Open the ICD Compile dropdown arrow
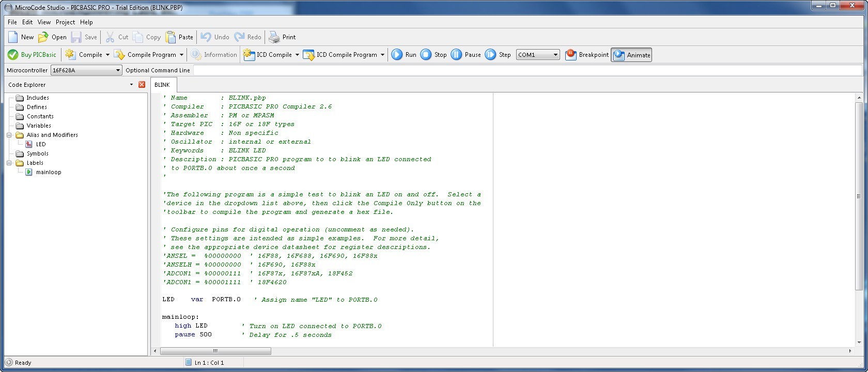The width and height of the screenshot is (868, 372). (x=297, y=55)
